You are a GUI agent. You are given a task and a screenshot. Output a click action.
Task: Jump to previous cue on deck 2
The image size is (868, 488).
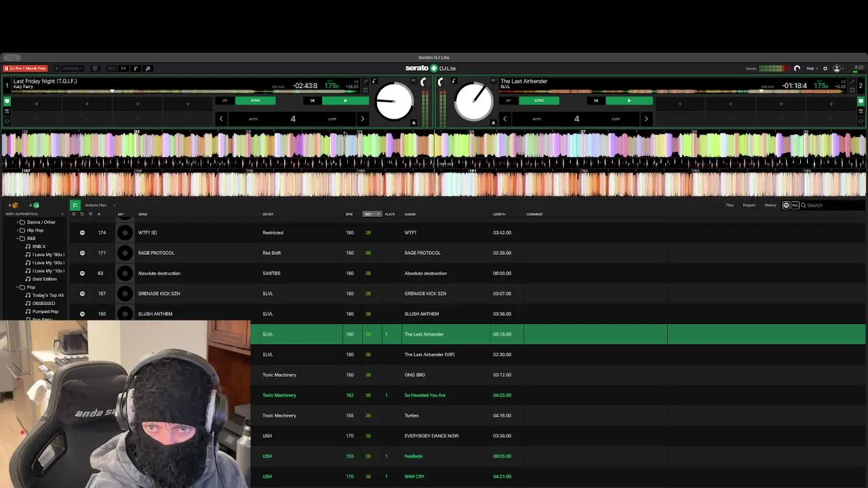pyautogui.click(x=596, y=100)
